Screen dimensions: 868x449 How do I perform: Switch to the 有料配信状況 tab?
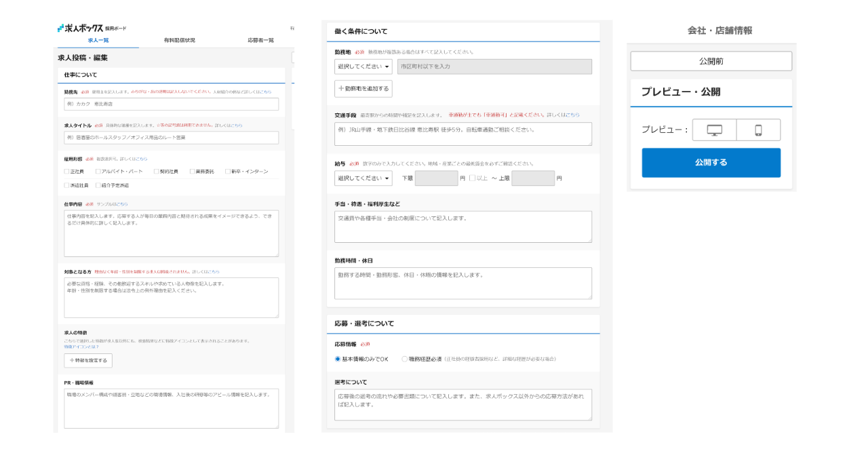180,41
